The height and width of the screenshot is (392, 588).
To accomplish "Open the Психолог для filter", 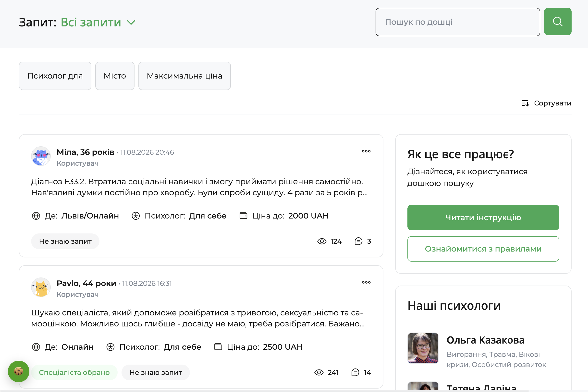I will point(55,76).
